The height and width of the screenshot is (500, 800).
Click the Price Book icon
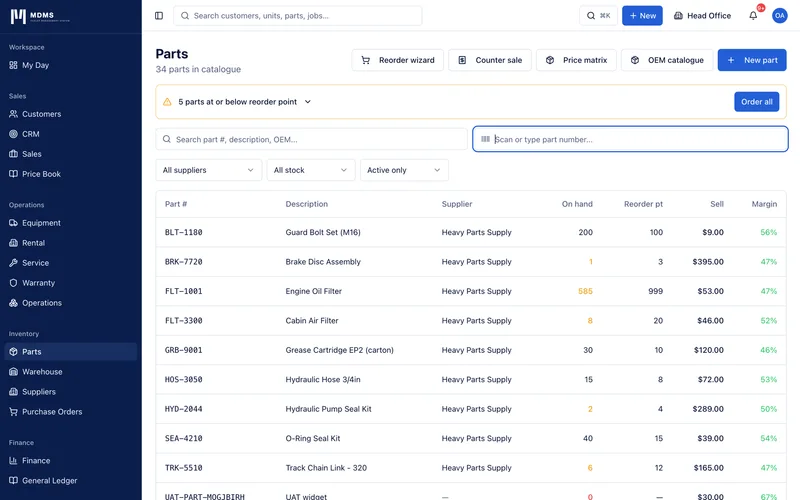13,174
